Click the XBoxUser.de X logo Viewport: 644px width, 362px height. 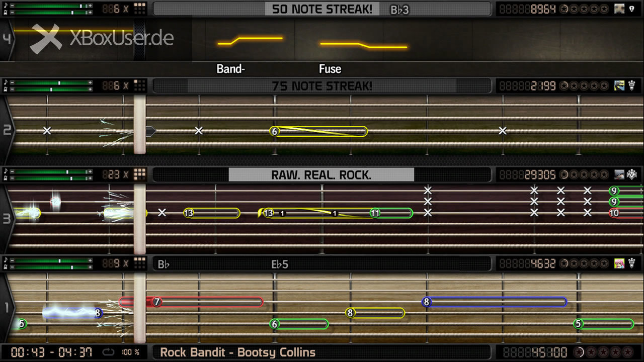click(46, 39)
